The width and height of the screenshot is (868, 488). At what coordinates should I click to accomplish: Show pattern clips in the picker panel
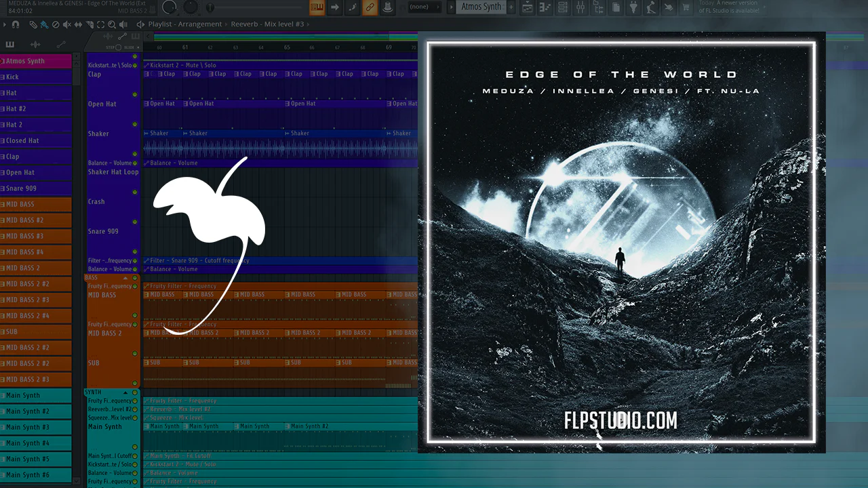[10, 44]
